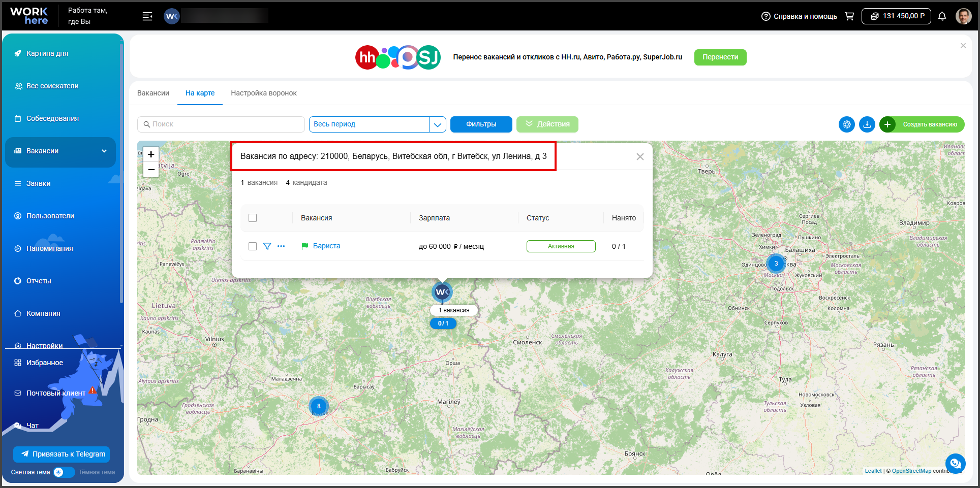Open the Бариста vacancy link
This screenshot has height=488, width=980.
click(327, 246)
